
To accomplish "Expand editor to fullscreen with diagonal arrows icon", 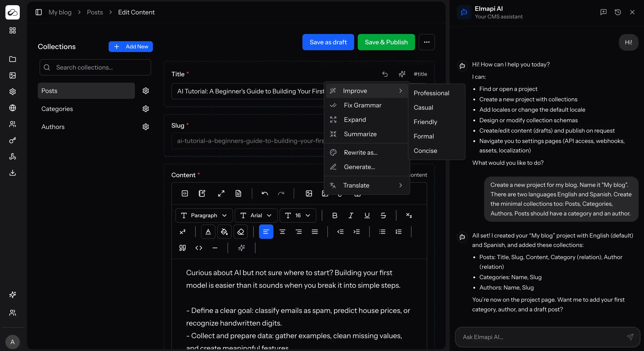I will click(x=221, y=193).
